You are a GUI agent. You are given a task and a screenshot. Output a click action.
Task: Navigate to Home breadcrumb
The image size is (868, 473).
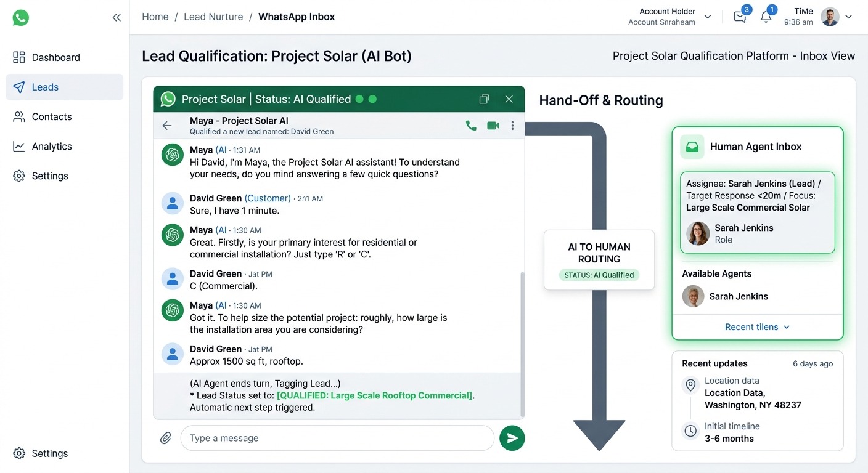(x=155, y=17)
